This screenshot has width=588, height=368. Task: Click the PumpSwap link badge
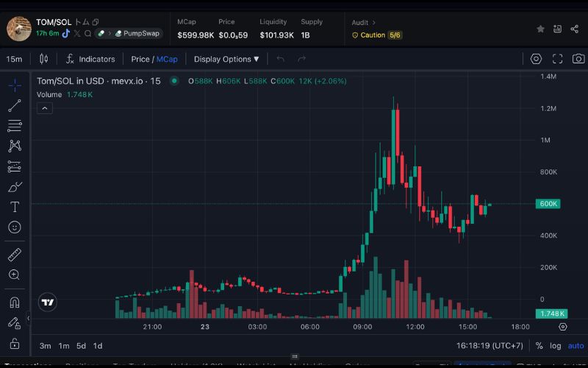(137, 33)
